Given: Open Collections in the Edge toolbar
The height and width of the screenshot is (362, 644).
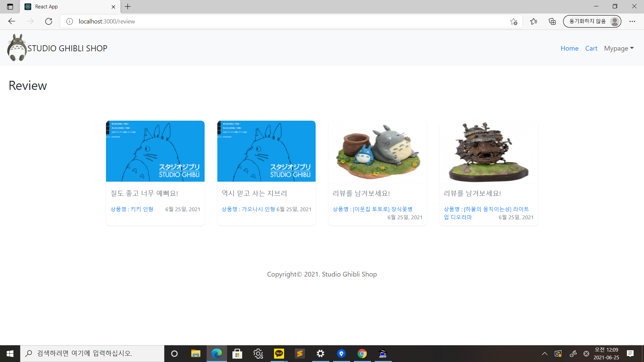Looking at the screenshot, I should (552, 21).
